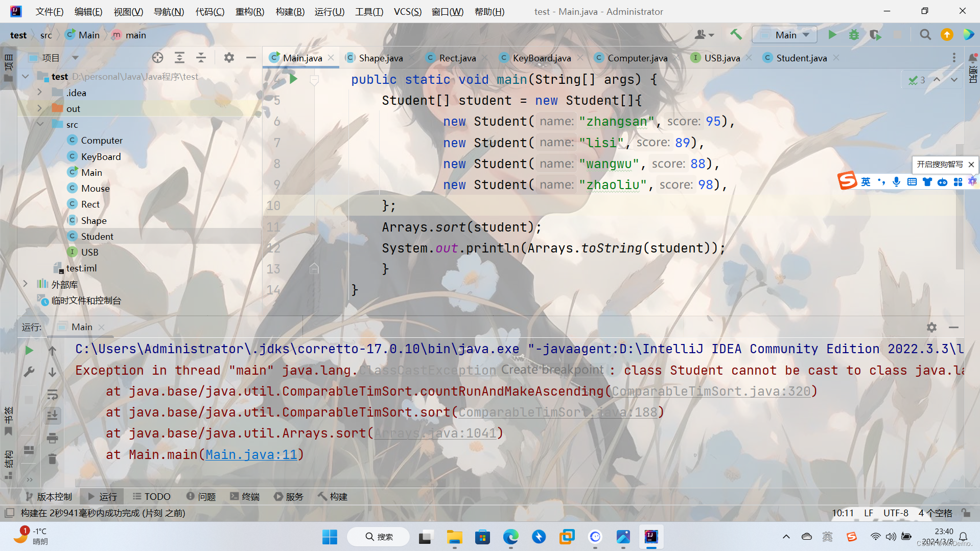Click the gutter run arrow beside main method
Image resolution: width=980 pixels, height=551 pixels.
[x=293, y=79]
